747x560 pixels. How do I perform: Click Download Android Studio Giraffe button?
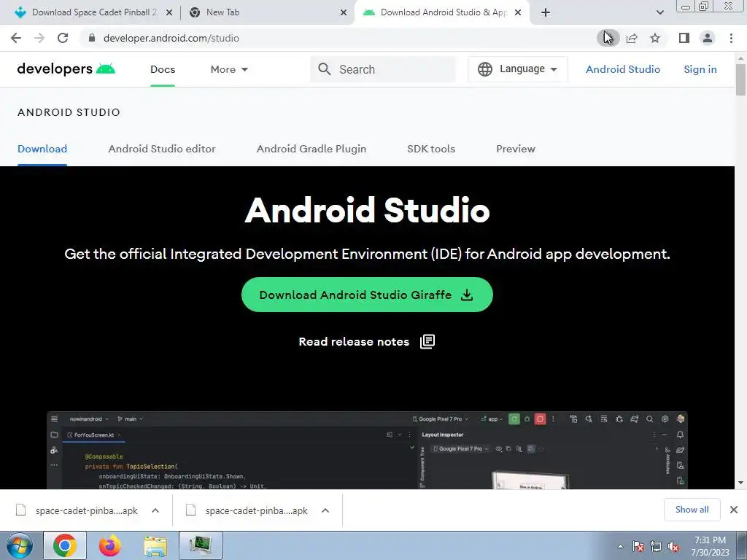click(x=367, y=295)
